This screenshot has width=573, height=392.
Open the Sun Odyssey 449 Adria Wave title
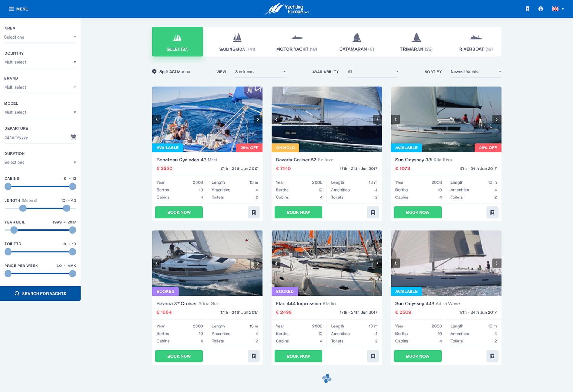[x=427, y=304]
